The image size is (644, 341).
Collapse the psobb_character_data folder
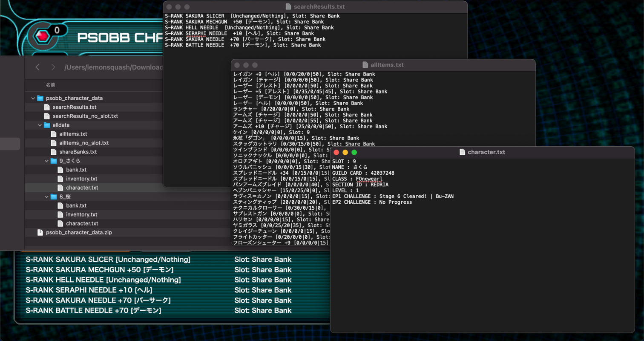33,98
